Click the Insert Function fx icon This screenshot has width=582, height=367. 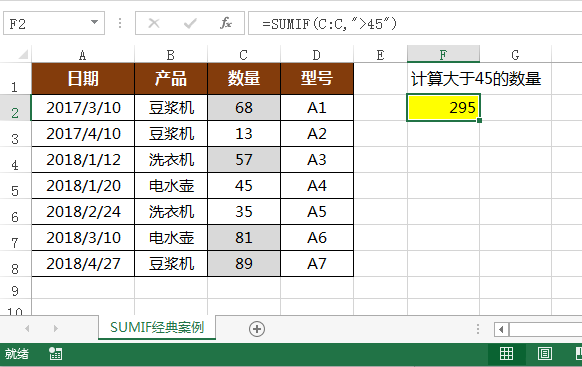pyautogui.click(x=226, y=23)
